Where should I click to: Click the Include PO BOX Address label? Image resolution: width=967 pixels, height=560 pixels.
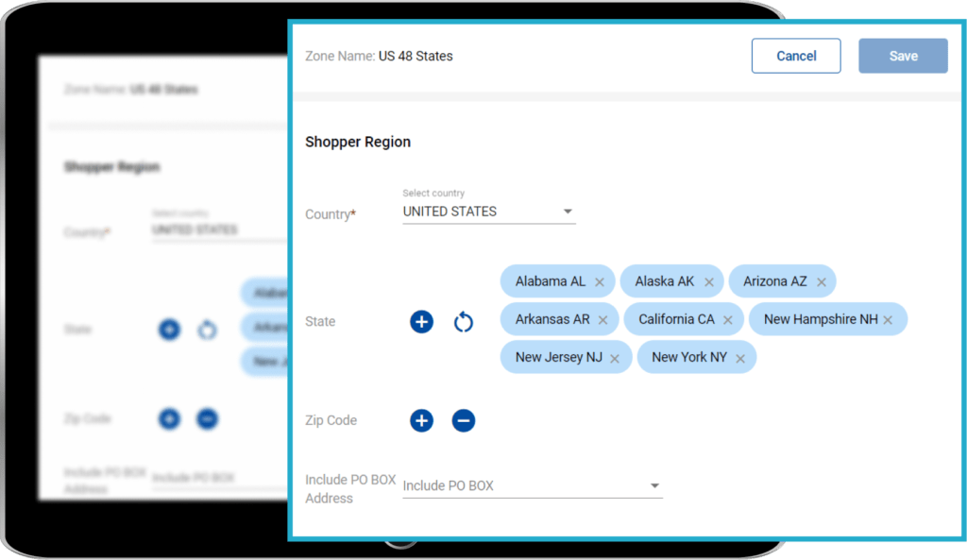pyautogui.click(x=350, y=489)
